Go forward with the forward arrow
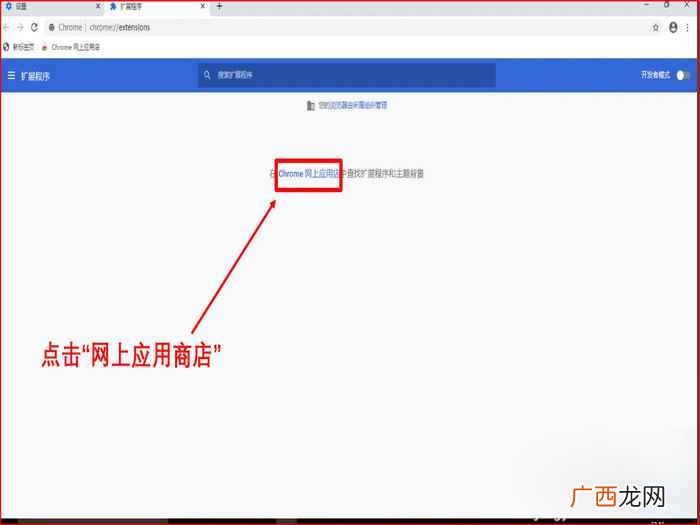Screen dimensions: 700x525 click(x=20, y=27)
